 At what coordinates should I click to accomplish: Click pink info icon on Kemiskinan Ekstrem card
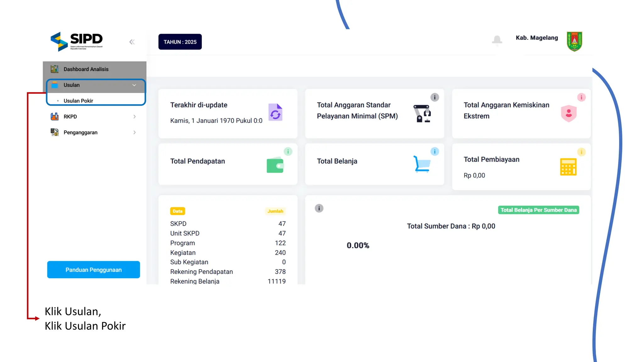pos(581,97)
